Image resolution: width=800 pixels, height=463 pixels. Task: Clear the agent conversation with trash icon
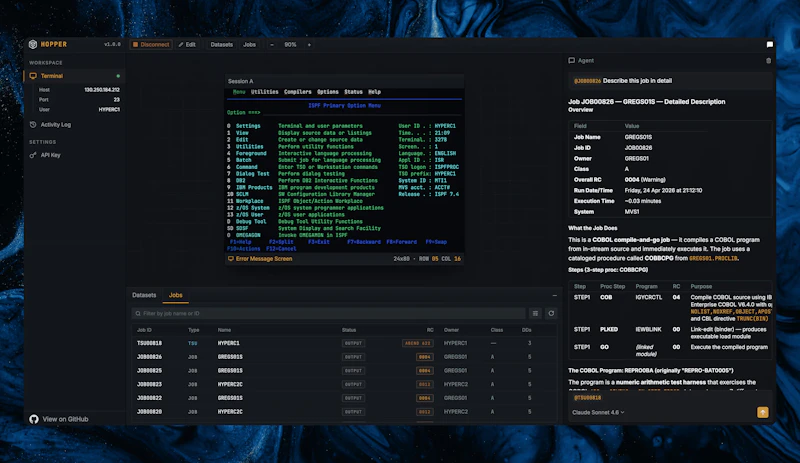point(768,60)
